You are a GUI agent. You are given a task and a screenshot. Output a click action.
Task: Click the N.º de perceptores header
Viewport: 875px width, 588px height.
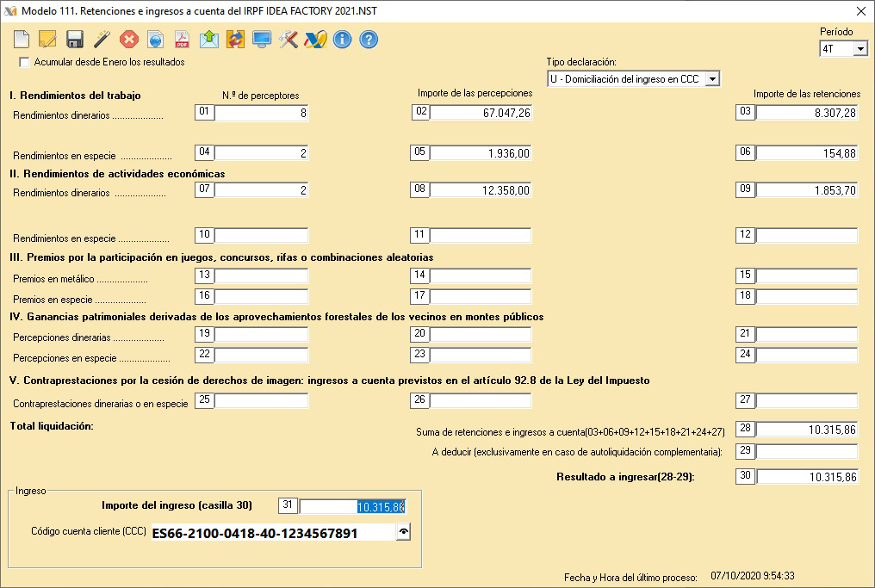261,96
